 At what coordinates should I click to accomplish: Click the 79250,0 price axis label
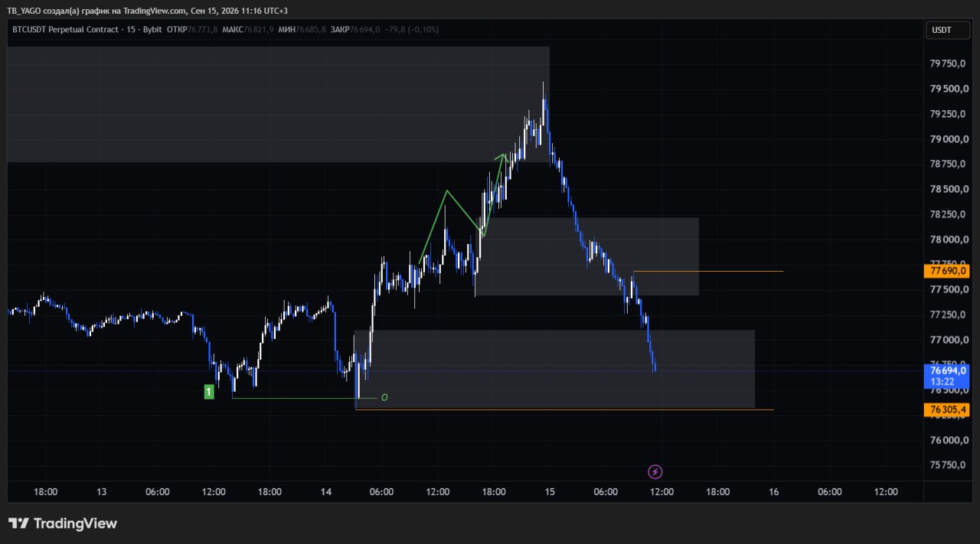pos(946,114)
